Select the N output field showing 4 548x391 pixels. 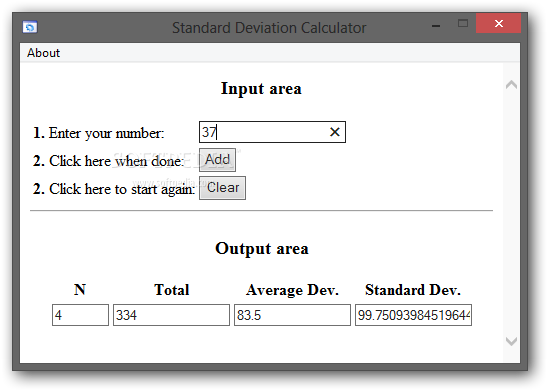point(80,315)
